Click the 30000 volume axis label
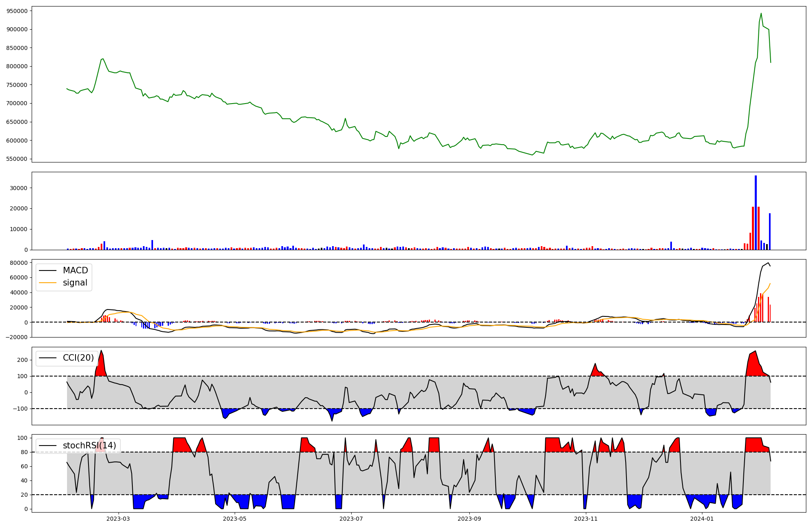This screenshot has width=812, height=528. pyautogui.click(x=19, y=188)
